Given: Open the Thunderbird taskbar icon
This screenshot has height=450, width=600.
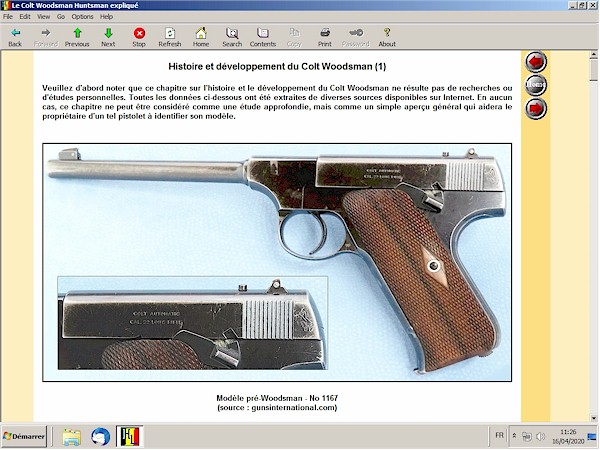Looking at the screenshot, I should pos(101,437).
